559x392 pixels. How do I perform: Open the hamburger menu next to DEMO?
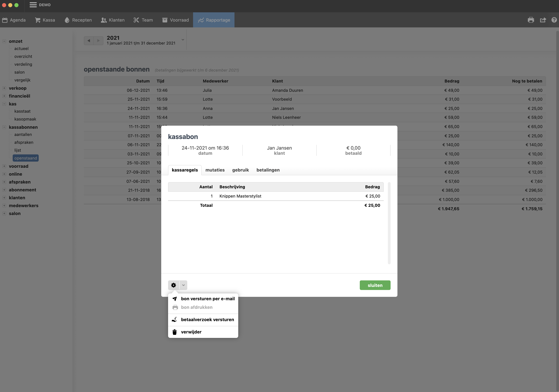(x=33, y=5)
